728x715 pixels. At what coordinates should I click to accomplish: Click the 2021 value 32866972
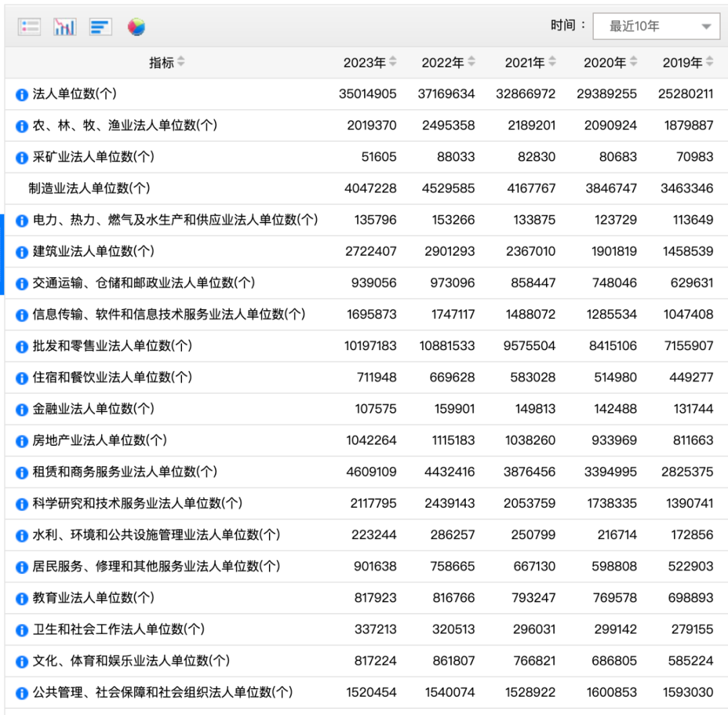(526, 94)
